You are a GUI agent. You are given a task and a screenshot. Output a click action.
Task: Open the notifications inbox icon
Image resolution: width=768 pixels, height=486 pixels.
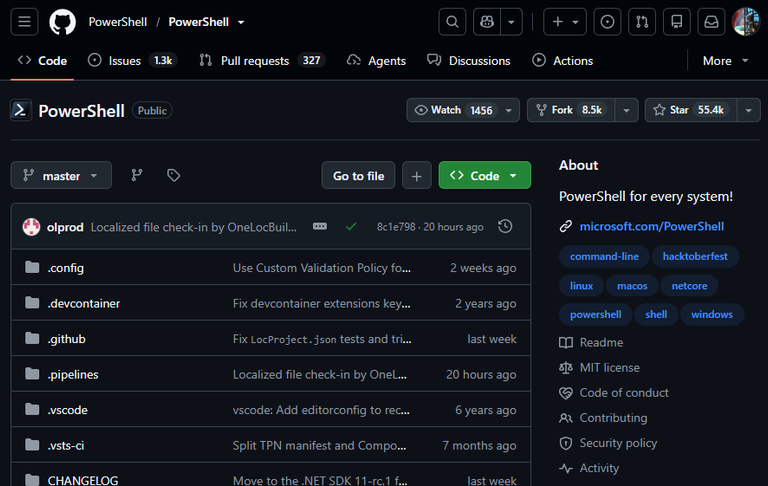pos(711,22)
